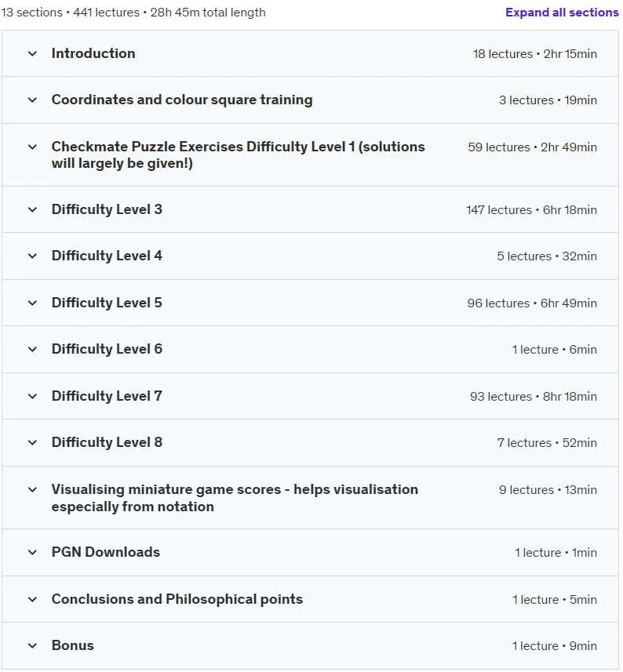Expand the Bonus section chevron

pos(32,646)
